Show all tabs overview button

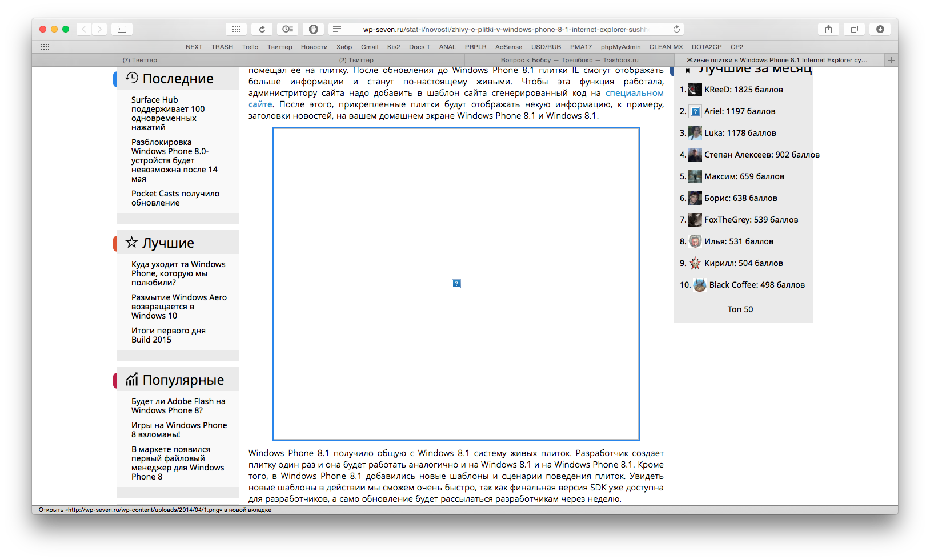pos(855,29)
